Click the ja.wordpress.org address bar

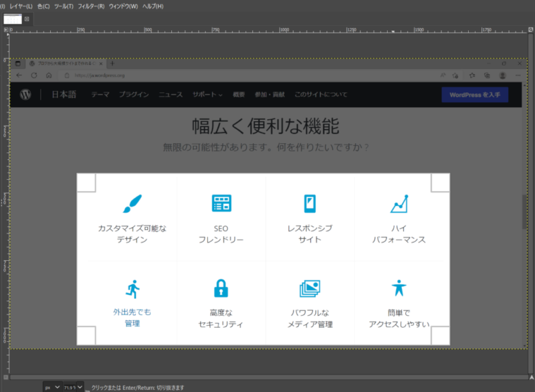(247, 76)
